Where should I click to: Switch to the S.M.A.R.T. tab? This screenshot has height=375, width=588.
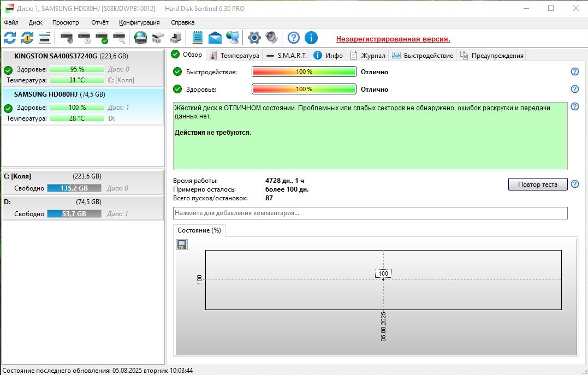pos(287,55)
